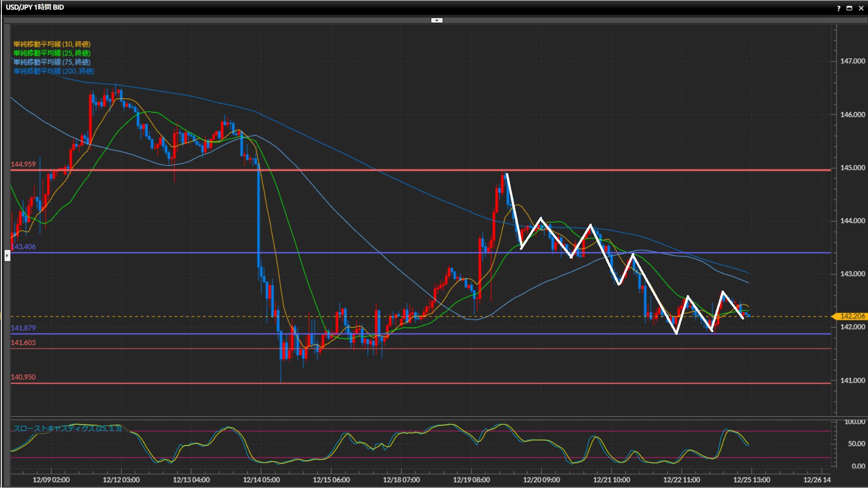Expand the left side panel arrow
This screenshot has height=488, width=868.
[x=7, y=256]
